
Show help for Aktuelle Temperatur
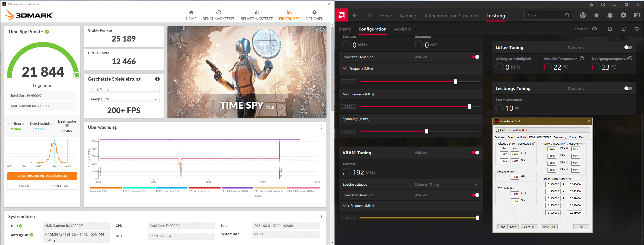(x=582, y=58)
